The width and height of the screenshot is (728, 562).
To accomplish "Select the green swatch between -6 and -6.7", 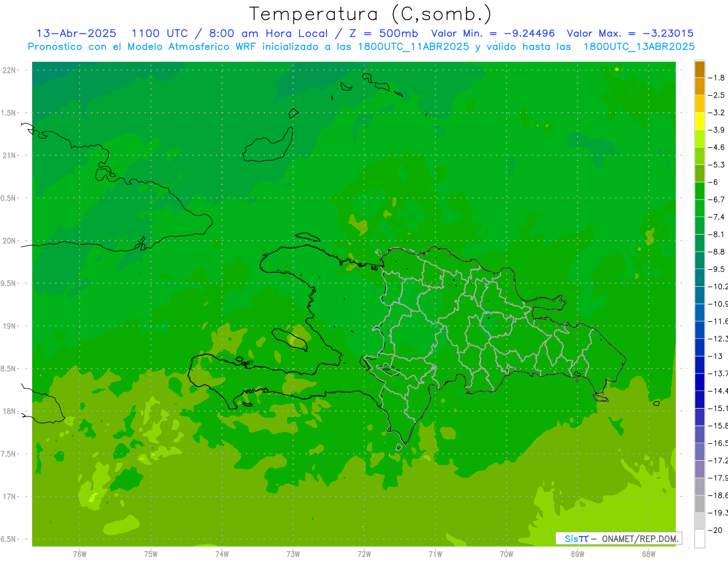I will [x=699, y=191].
